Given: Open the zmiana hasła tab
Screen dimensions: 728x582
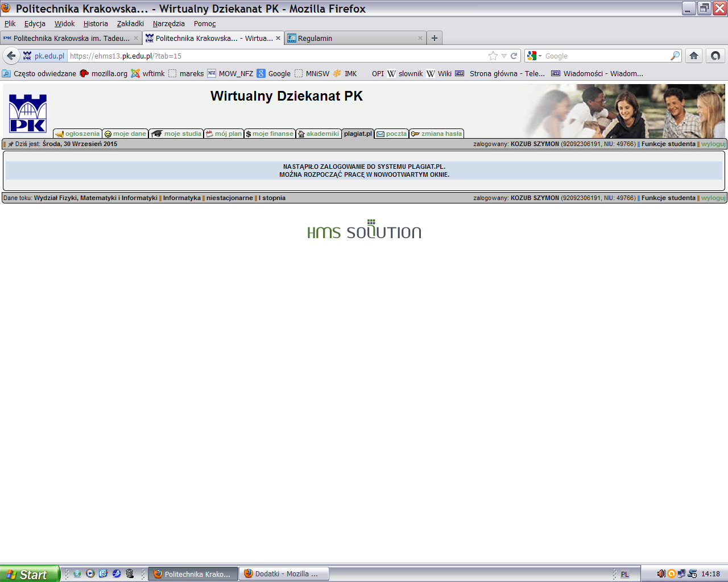Looking at the screenshot, I should 436,134.
